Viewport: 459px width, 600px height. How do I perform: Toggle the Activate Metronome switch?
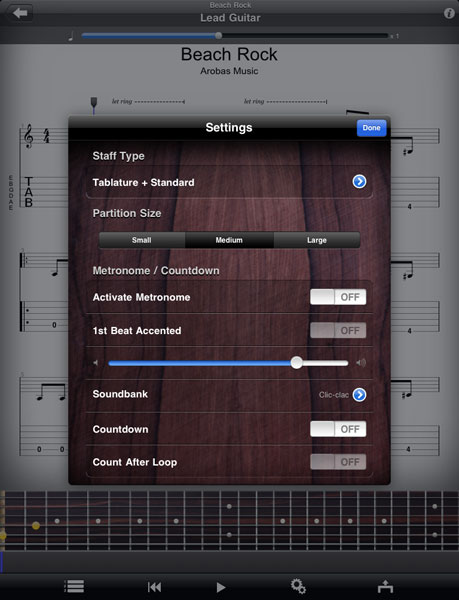(x=338, y=297)
